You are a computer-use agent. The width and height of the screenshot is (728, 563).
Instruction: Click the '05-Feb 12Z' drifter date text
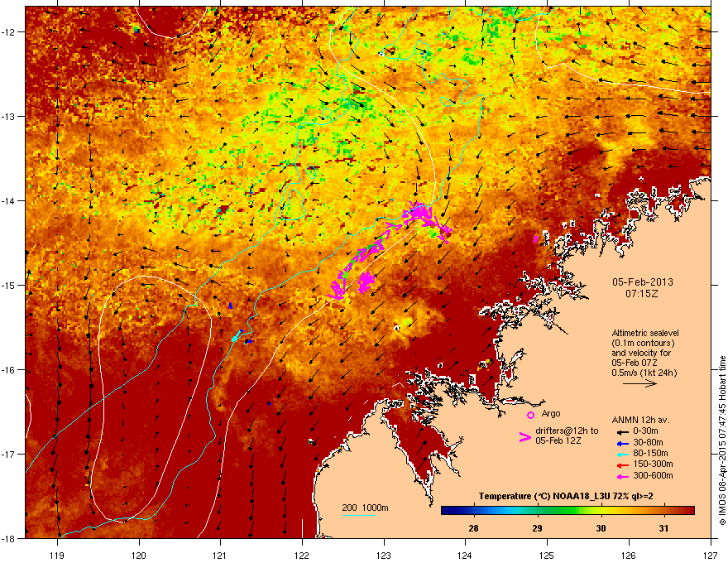[558, 440]
